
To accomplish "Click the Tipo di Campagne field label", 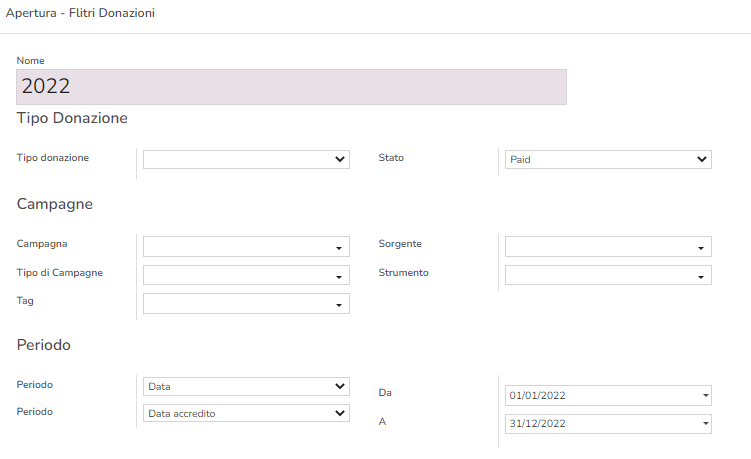I will click(60, 272).
